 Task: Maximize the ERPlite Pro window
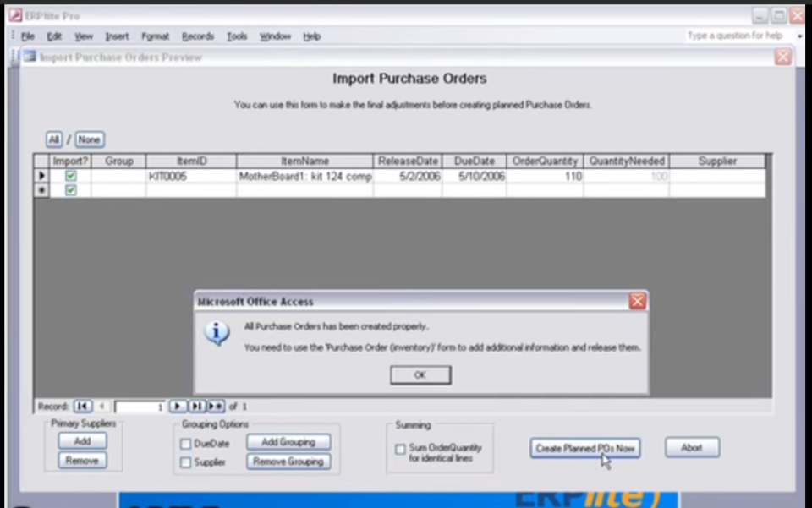click(x=779, y=15)
